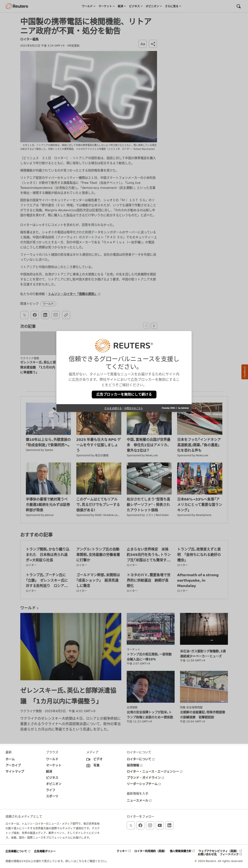
Task: Click the ワールド related topic tag
Action: pyautogui.click(x=48, y=304)
